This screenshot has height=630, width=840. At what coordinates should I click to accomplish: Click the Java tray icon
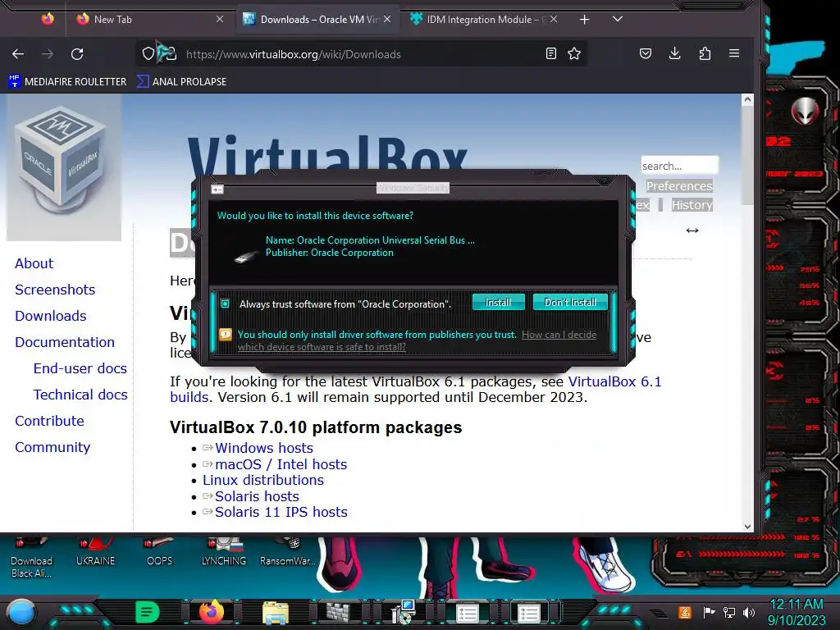click(x=684, y=612)
